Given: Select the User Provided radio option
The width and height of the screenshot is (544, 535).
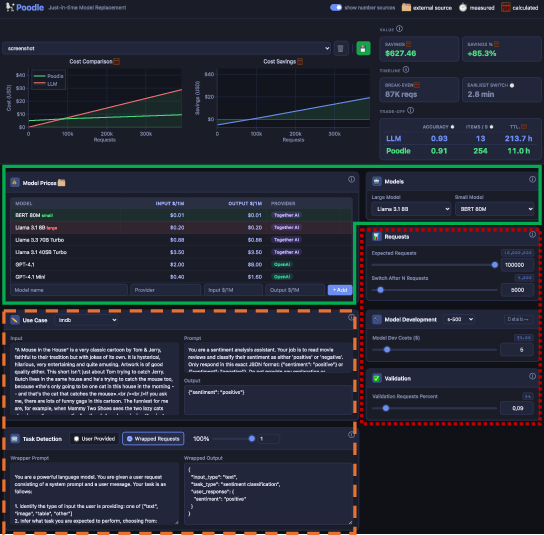Looking at the screenshot, I should click(x=94, y=439).
